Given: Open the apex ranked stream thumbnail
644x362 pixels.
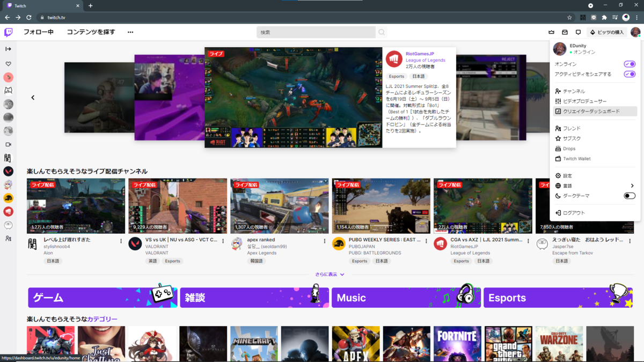Looking at the screenshot, I should tap(279, 206).
